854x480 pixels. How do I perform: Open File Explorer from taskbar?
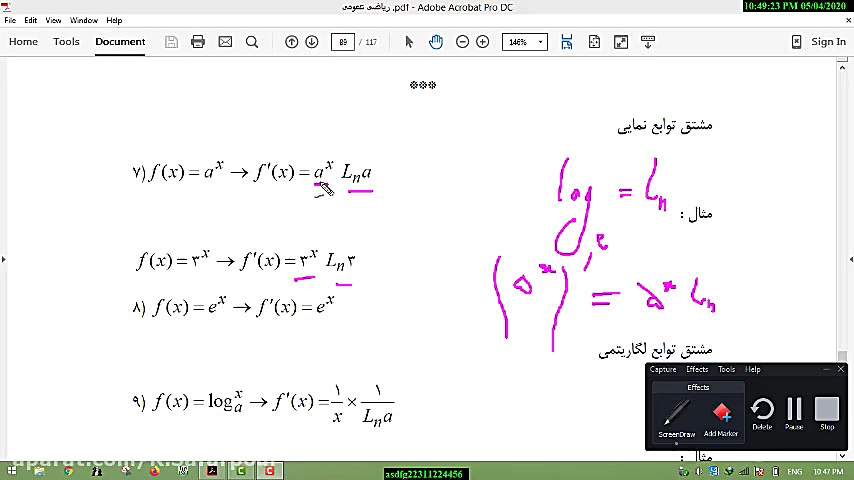click(x=39, y=471)
